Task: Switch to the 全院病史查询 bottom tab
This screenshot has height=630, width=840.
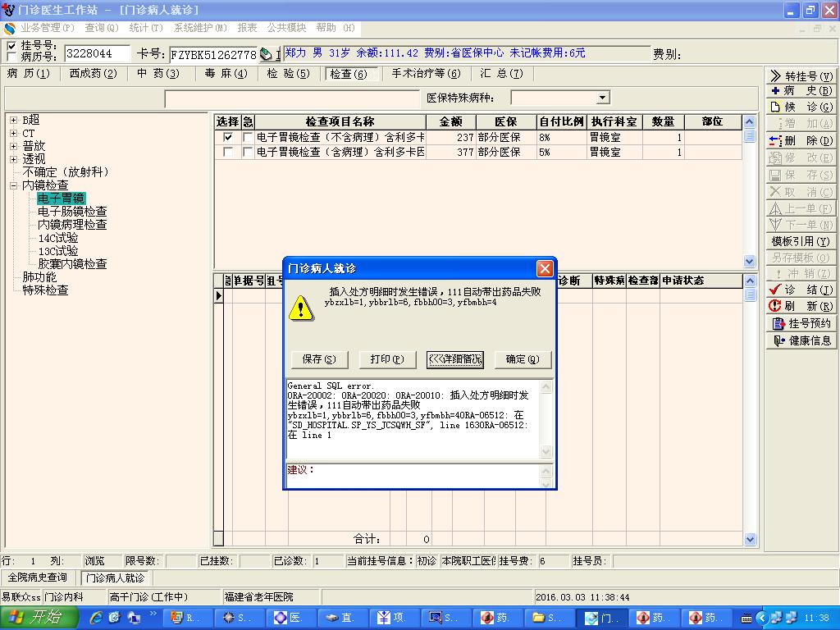Action: 38,577
